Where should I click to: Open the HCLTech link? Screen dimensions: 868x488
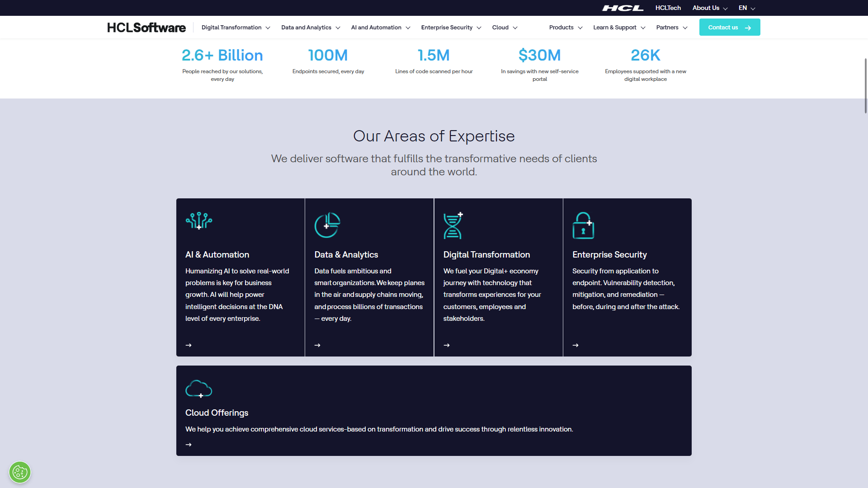point(668,8)
